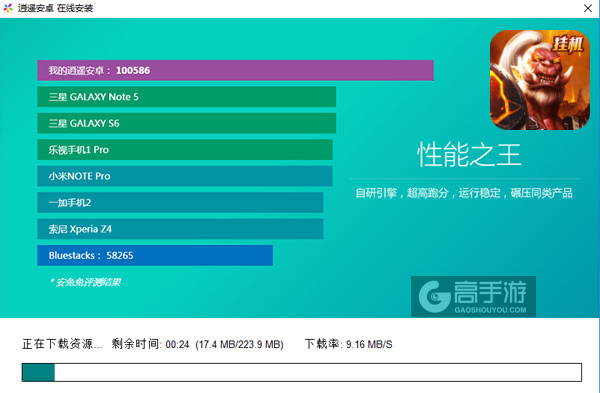Viewport: 600px width, 393px height.
Task: Click the GAOSHOUYOU.COM watermark logo
Action: (473, 297)
